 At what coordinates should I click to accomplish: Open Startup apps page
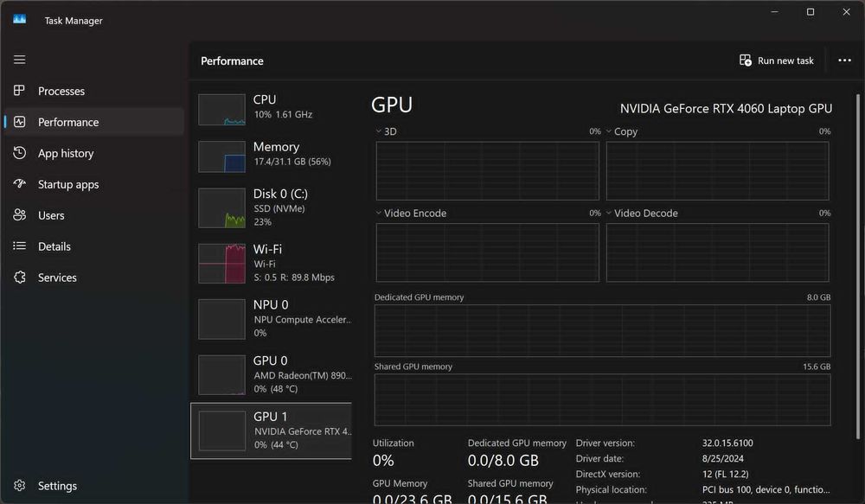click(94, 184)
